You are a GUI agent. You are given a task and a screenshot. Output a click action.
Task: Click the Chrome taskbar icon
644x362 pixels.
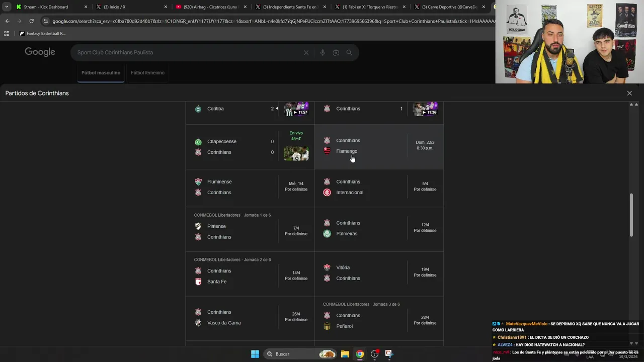point(360,354)
